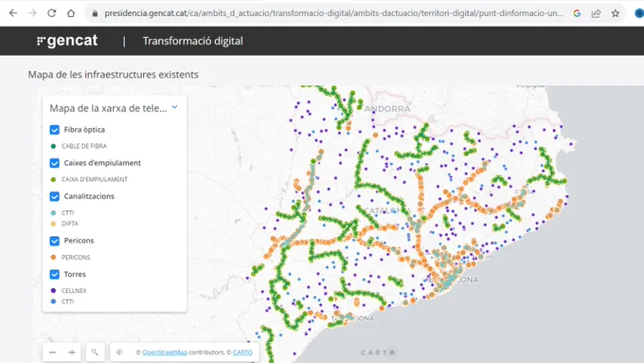Screen dimensions: 644x363
Task: Click 'CELLNEX' legend text
Action: click(74, 291)
